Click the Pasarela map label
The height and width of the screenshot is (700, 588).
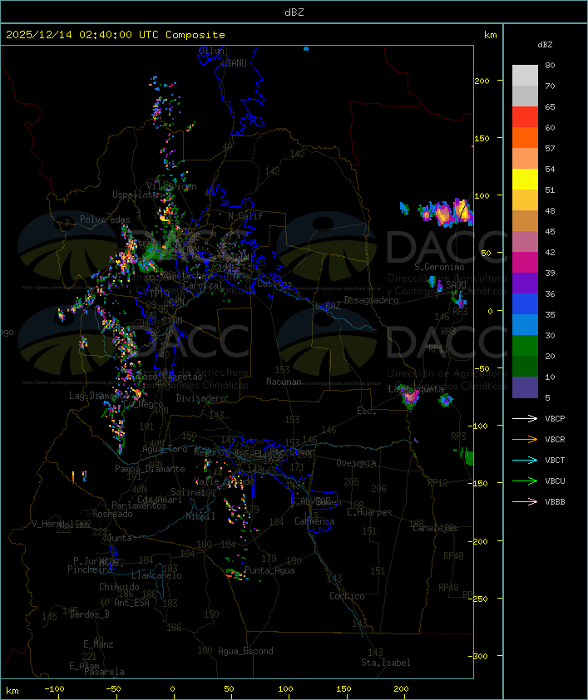pyautogui.click(x=104, y=672)
